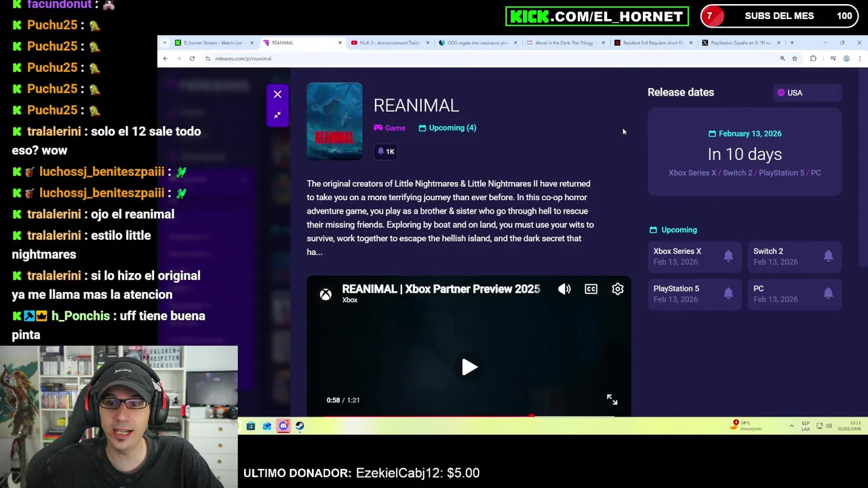868x488 pixels.
Task: Collapse the panel using the shrink arrows icon
Action: pyautogui.click(x=277, y=115)
